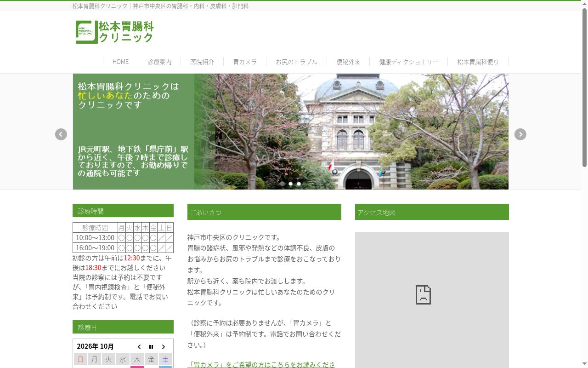The image size is (588, 368).
Task: Select the second slider pagination dot
Action: click(x=290, y=184)
